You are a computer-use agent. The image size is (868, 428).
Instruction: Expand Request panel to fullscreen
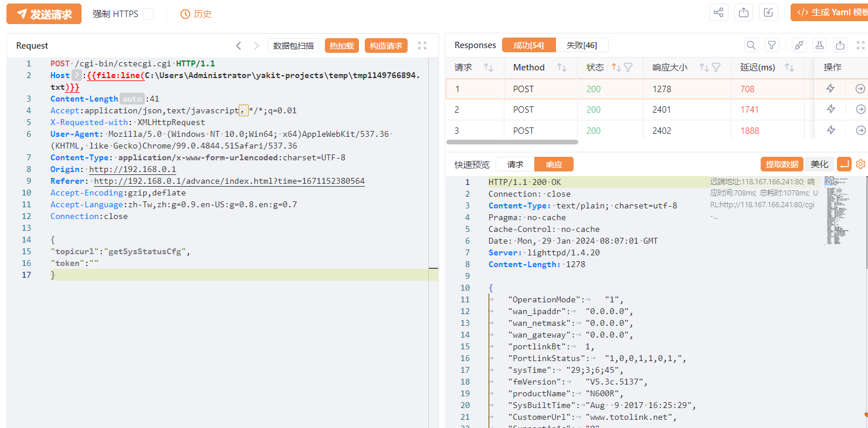point(422,46)
